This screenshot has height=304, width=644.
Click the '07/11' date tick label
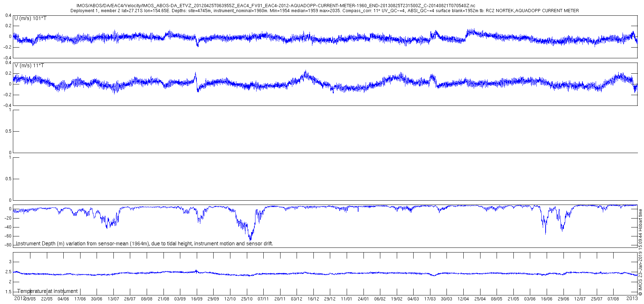click(263, 299)
